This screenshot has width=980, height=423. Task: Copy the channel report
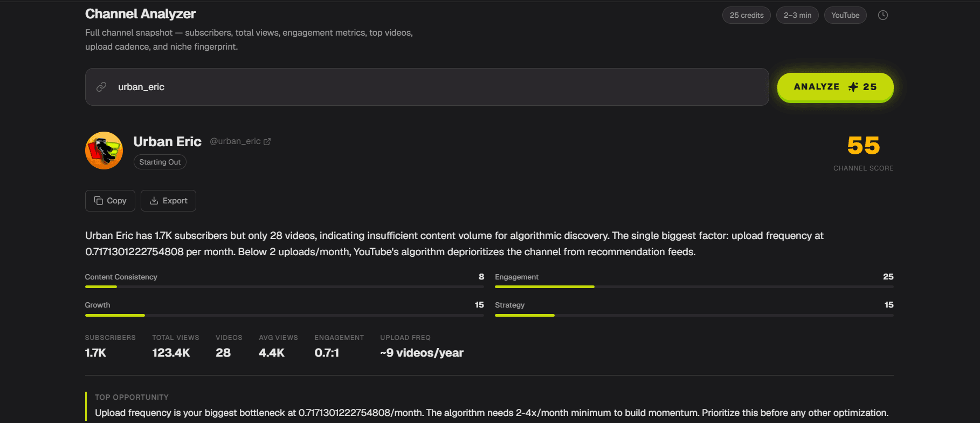click(110, 201)
